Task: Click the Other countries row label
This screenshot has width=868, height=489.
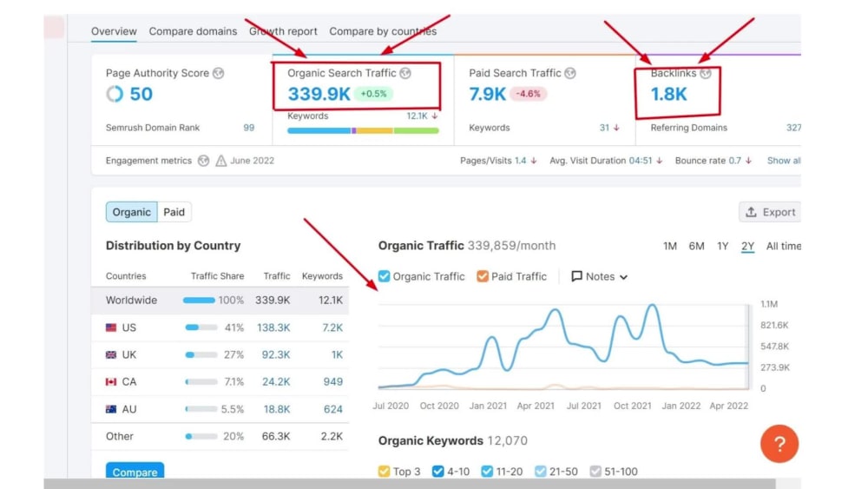Action: 120,436
